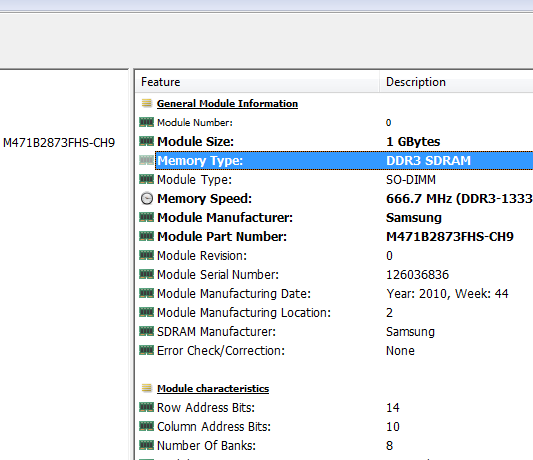Click the chip icon beside Module Manufacturer

[147, 217]
